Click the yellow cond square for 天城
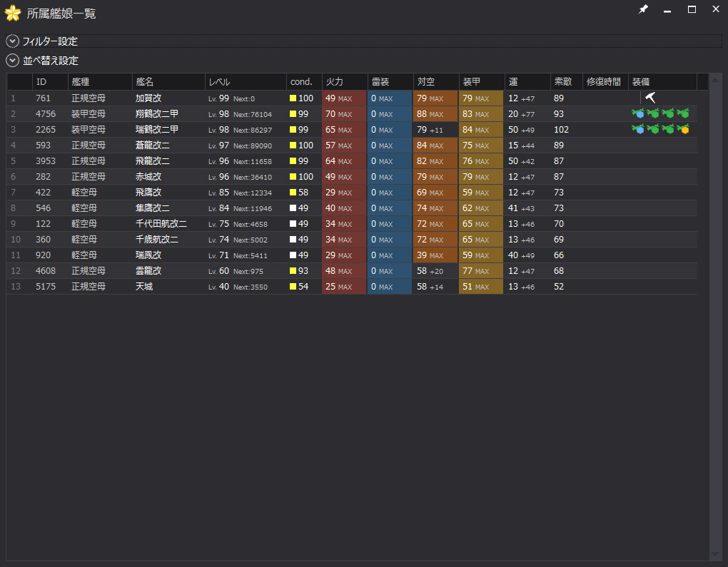 tap(293, 286)
